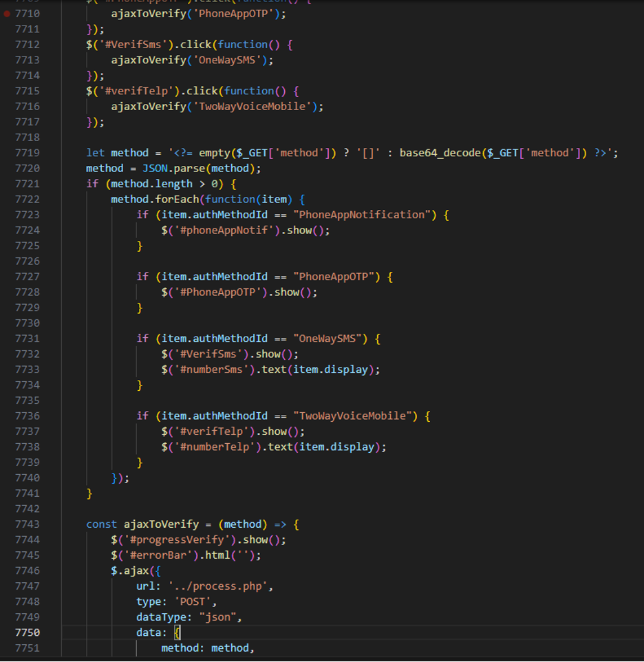Click the forEach keyword on line 7722
The image size is (644, 662).
(177, 199)
